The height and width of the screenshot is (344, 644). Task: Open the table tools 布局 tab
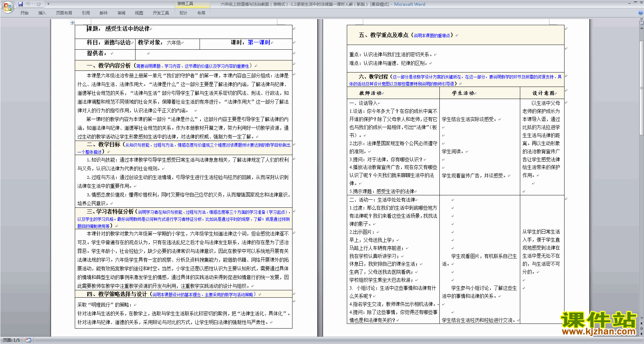point(201,13)
